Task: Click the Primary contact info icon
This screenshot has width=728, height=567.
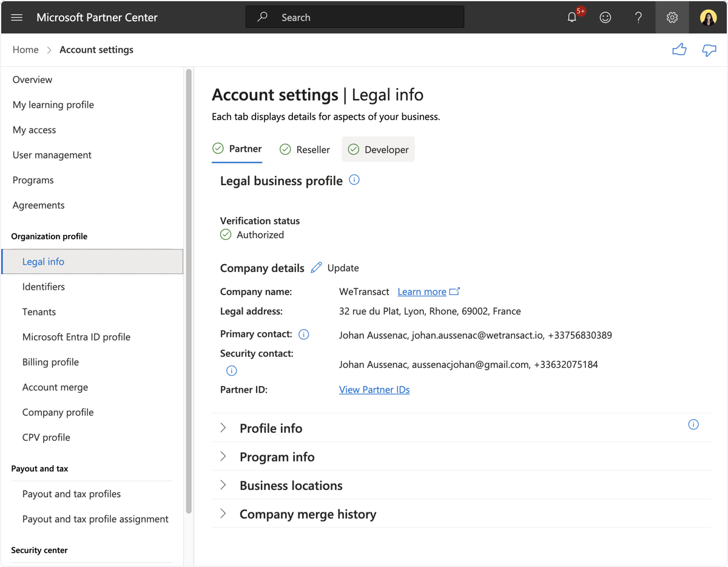Action: point(304,334)
